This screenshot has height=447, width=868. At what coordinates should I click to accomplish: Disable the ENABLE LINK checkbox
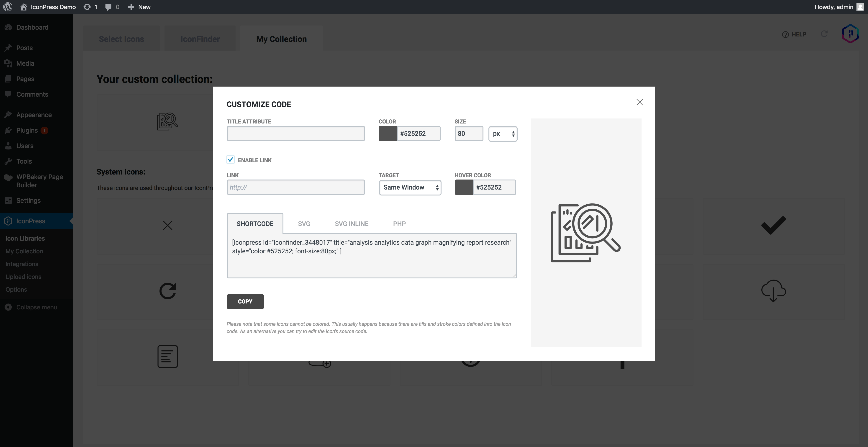click(231, 160)
